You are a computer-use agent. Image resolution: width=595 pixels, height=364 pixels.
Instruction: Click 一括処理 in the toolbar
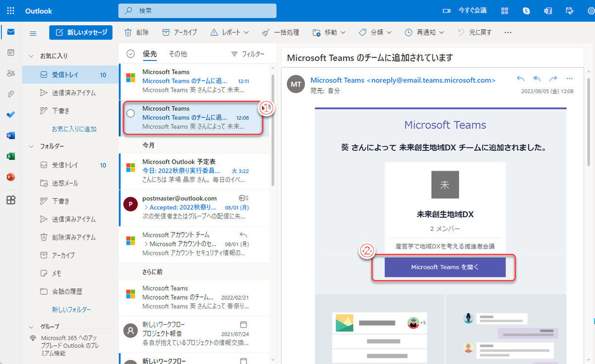281,32
